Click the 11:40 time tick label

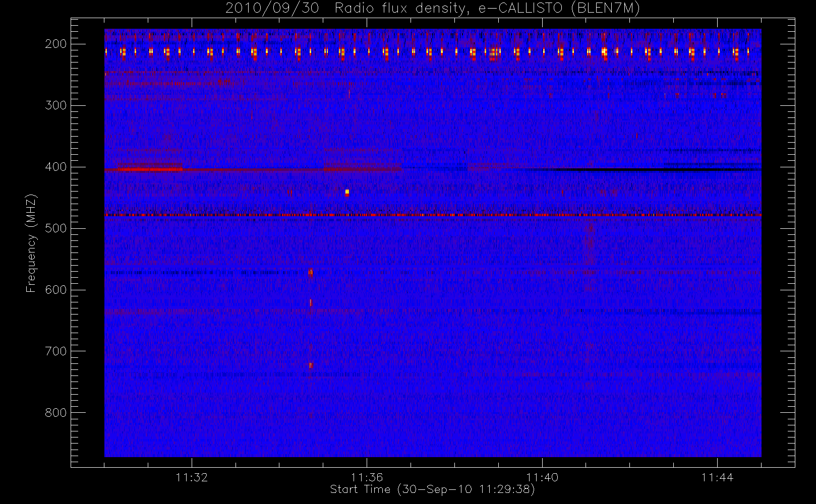click(542, 477)
